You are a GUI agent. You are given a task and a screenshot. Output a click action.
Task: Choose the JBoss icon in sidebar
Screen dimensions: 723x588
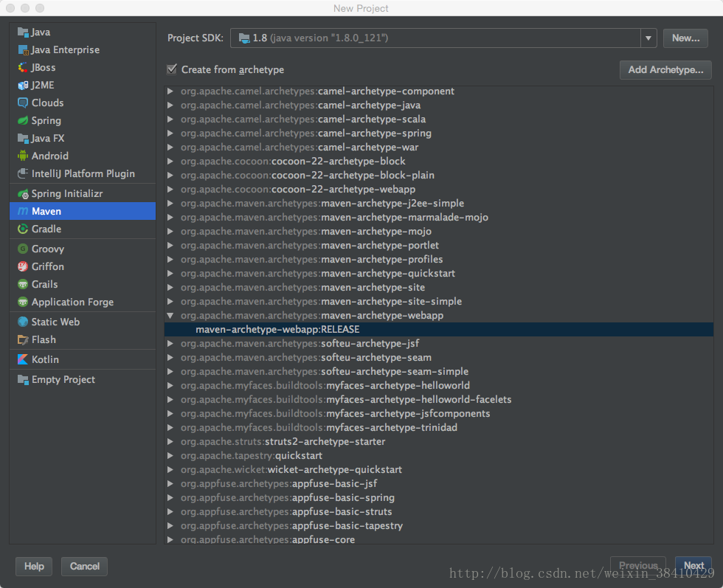[x=23, y=67]
